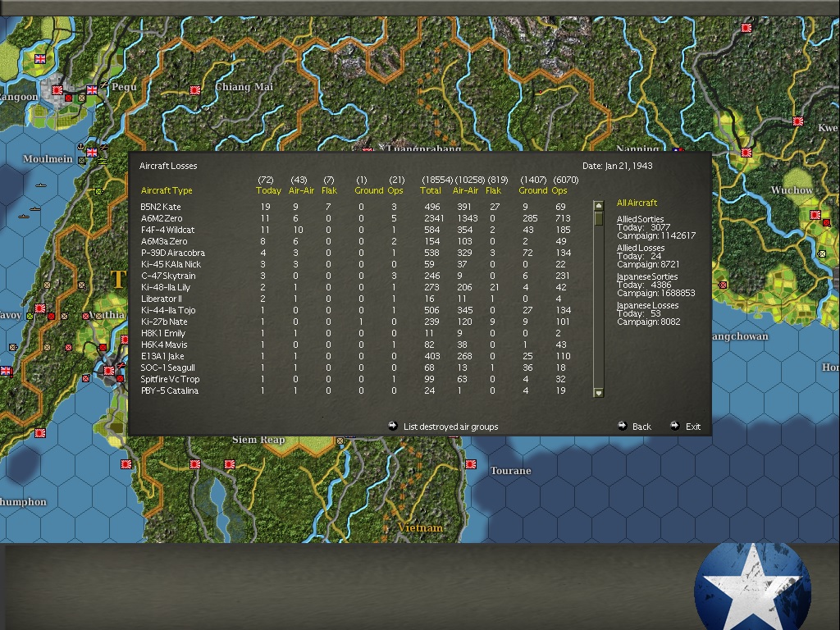
Task: Select the Ki-44-IIa Tojo row
Action: pyautogui.click(x=356, y=310)
